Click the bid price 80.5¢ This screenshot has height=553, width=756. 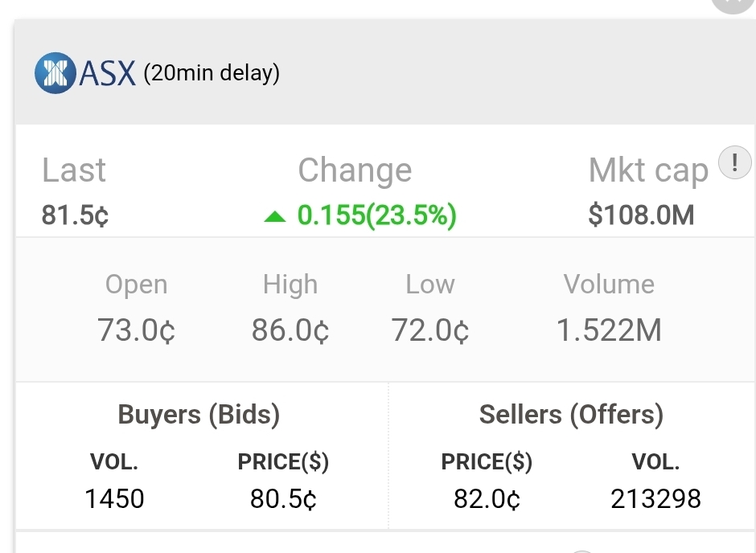283,499
